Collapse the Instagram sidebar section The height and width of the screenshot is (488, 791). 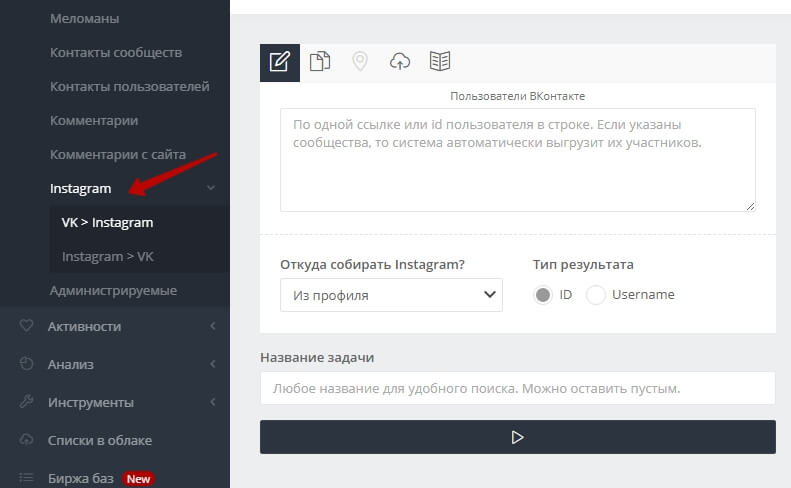(x=211, y=188)
